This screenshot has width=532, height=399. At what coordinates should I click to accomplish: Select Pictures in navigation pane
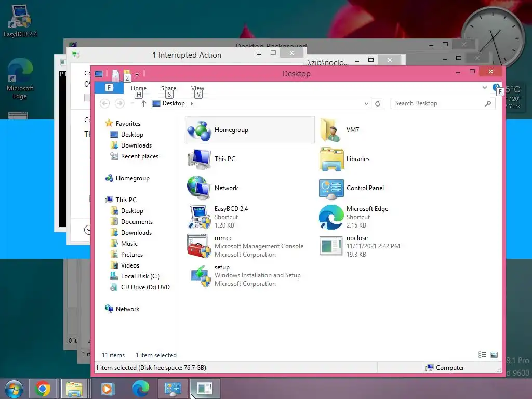[131, 254]
